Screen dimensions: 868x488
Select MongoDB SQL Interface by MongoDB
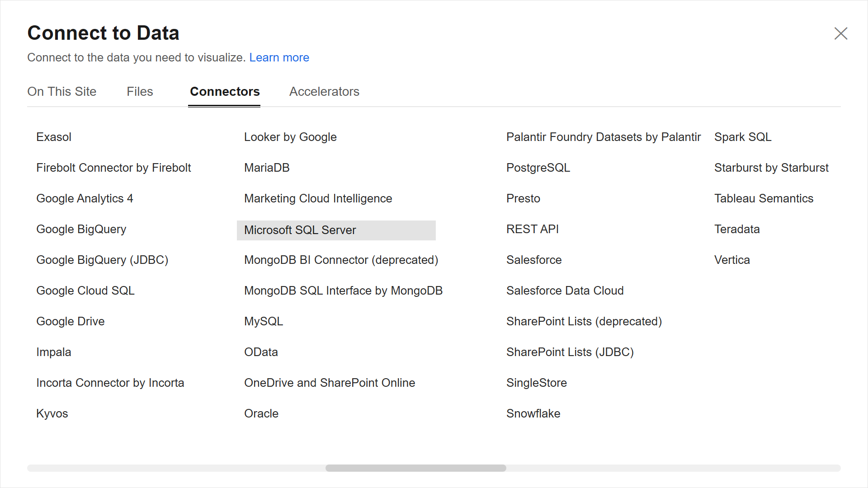tap(344, 291)
